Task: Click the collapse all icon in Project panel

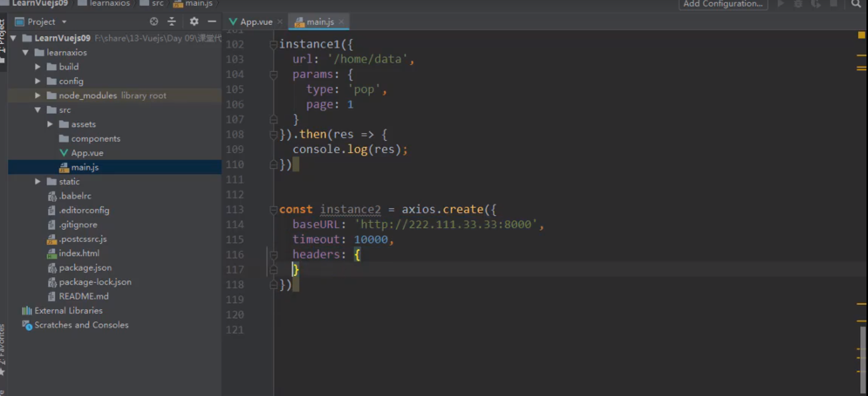Action: coord(172,22)
